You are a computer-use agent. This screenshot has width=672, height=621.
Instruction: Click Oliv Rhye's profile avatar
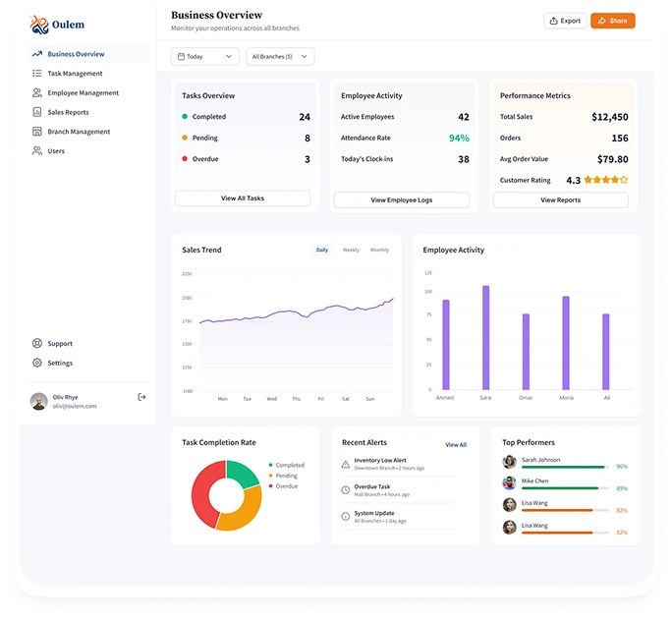pos(39,401)
